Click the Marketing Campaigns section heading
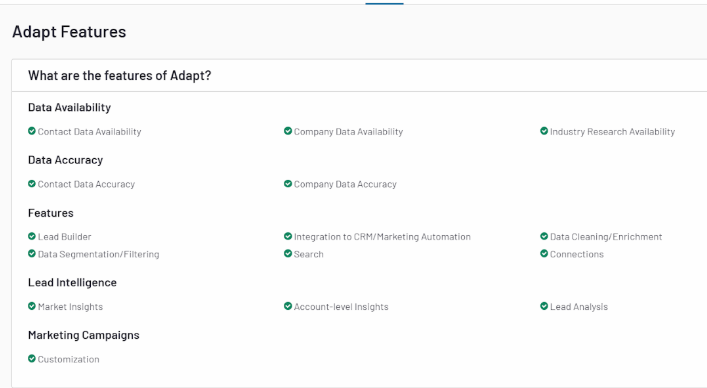Image resolution: width=707 pixels, height=388 pixels. (x=83, y=335)
